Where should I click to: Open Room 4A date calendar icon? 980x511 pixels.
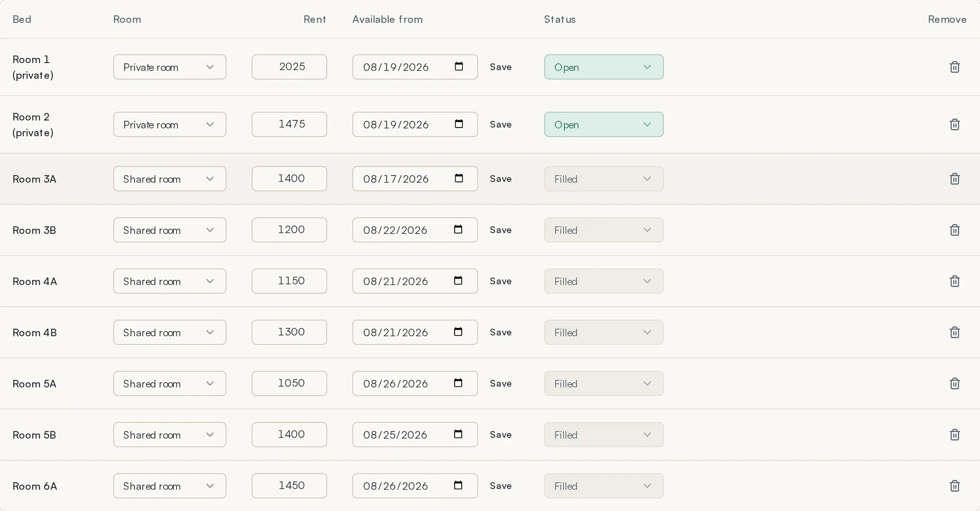pos(458,281)
